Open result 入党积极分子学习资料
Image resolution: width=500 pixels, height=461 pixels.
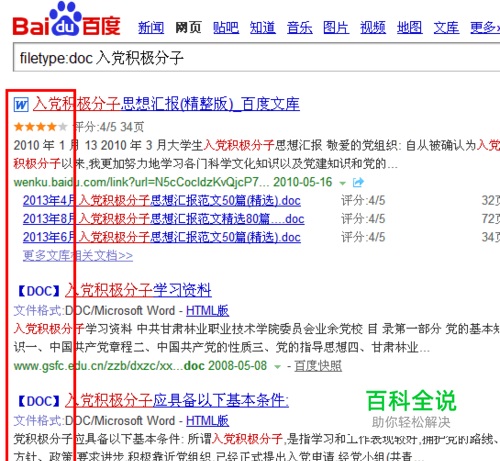pyautogui.click(x=138, y=290)
